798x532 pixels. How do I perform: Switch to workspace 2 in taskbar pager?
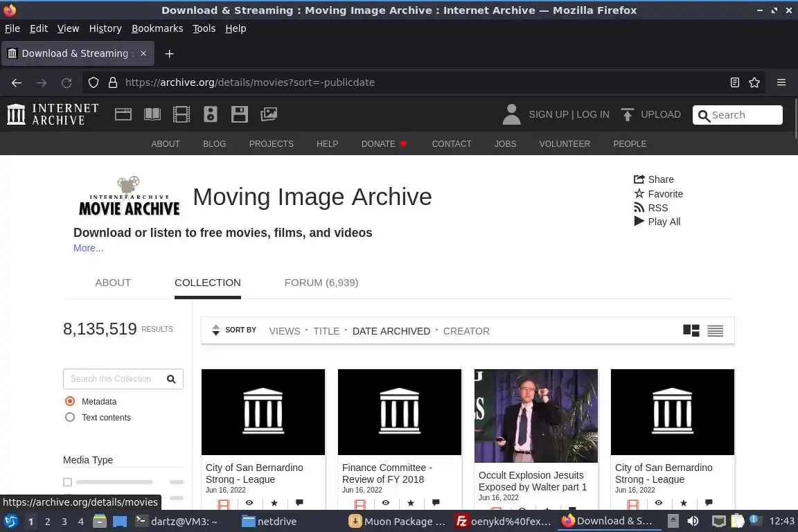tap(47, 522)
